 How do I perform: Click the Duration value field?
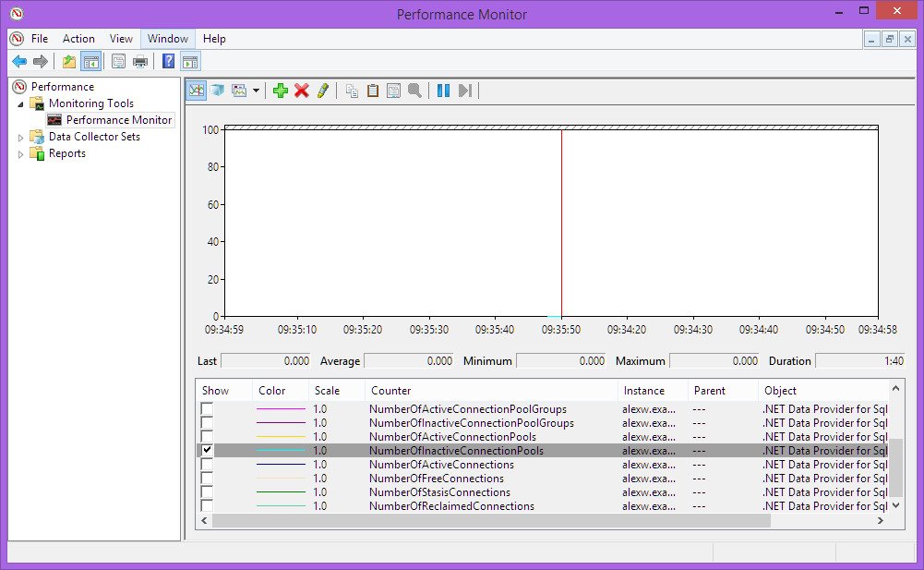point(859,360)
